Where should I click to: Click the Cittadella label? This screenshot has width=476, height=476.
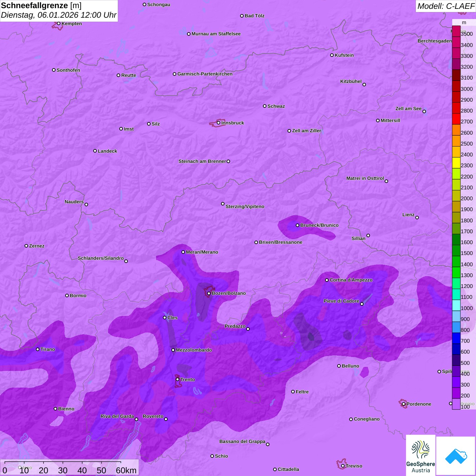pyautogui.click(x=288, y=469)
